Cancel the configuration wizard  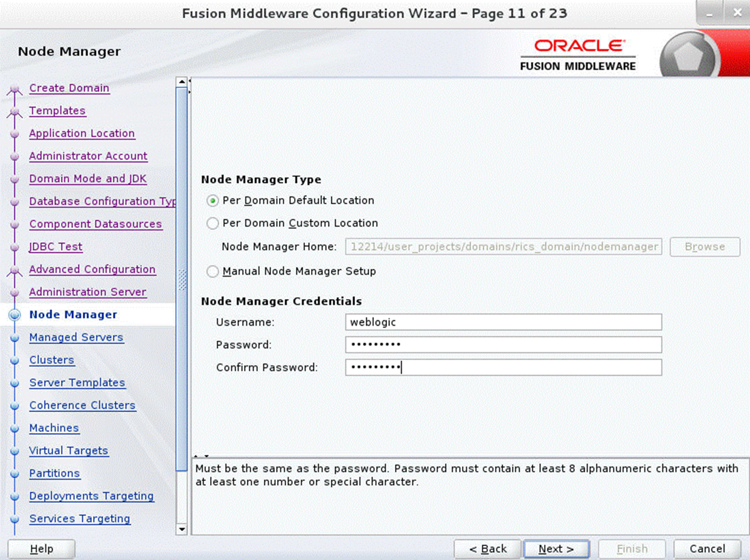tap(707, 549)
